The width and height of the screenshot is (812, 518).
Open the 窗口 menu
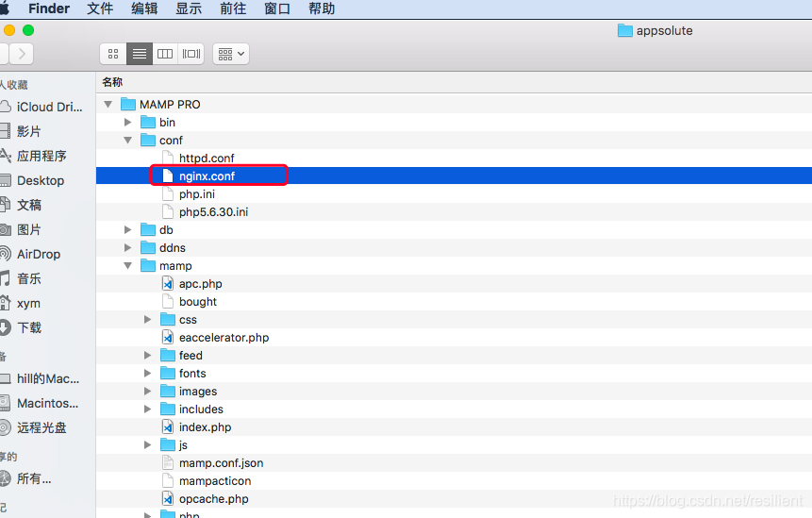coord(277,8)
